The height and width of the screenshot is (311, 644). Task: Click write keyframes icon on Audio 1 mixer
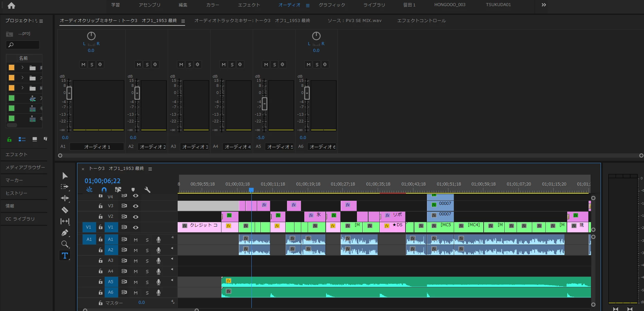100,64
